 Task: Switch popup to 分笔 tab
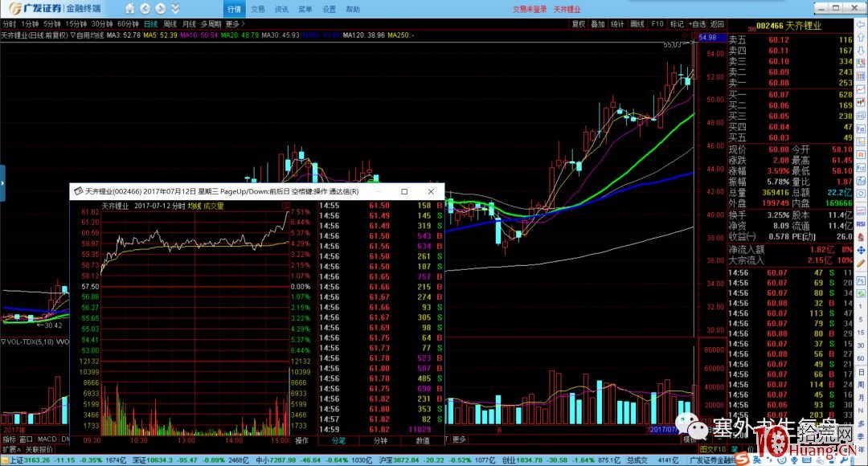[338, 440]
